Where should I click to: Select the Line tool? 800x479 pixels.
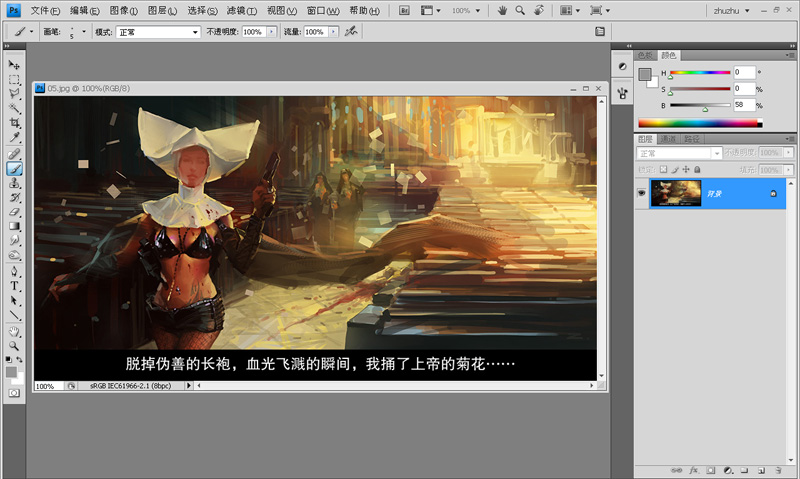pos(14,315)
